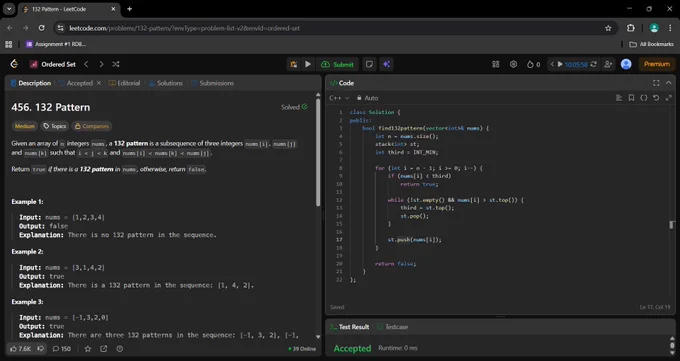
Task: Show the Companies tag list
Action: [92, 126]
